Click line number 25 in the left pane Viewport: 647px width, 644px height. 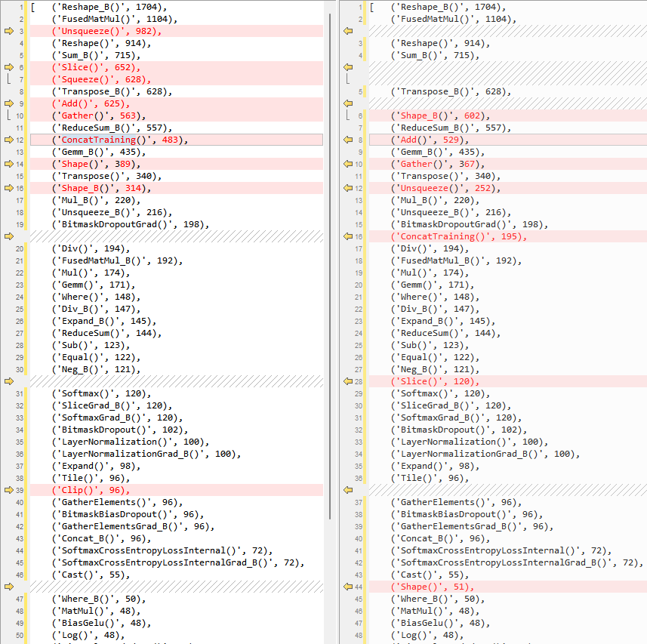pyautogui.click(x=20, y=309)
